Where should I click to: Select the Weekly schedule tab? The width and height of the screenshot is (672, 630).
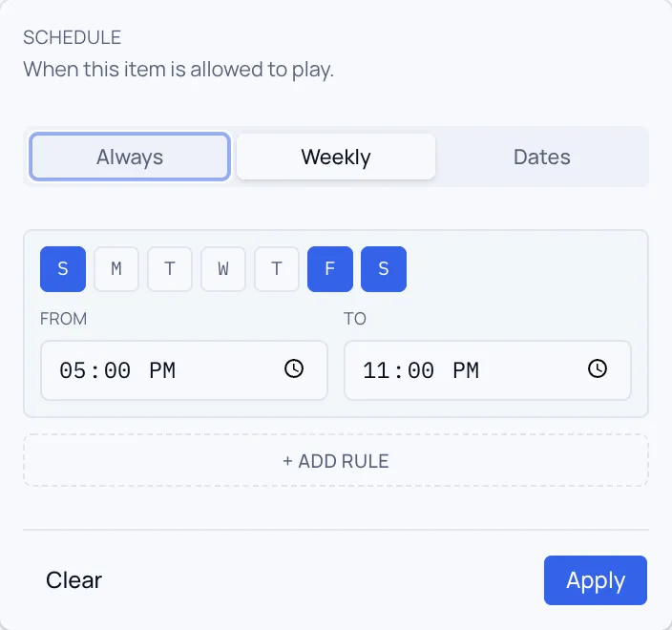coord(336,157)
